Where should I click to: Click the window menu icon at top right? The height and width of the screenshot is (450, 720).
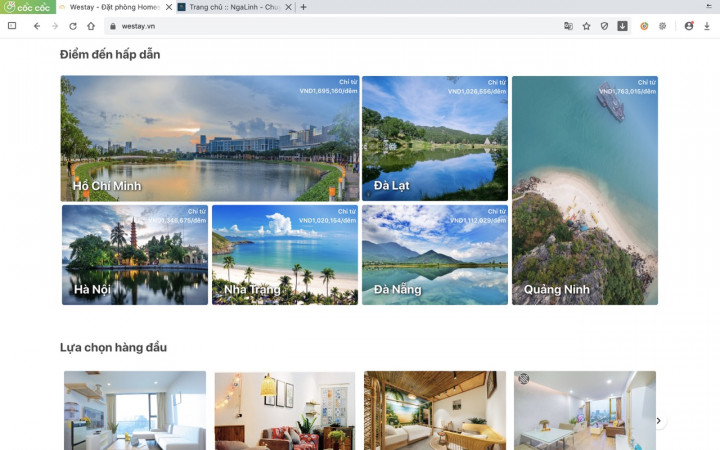coord(709,6)
